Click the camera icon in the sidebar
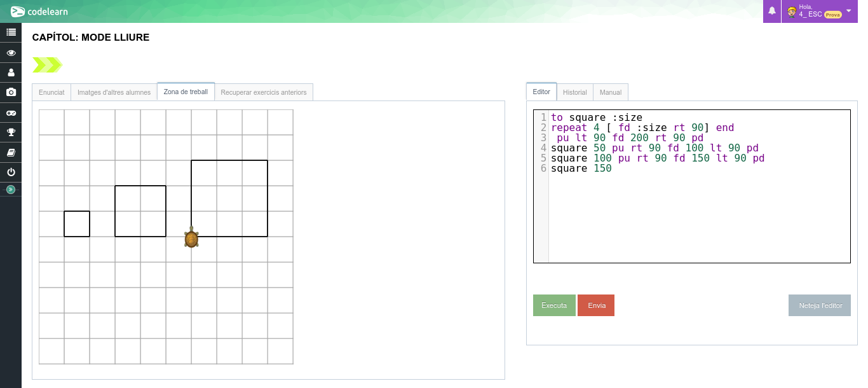The width and height of the screenshot is (868, 388). coord(11,92)
